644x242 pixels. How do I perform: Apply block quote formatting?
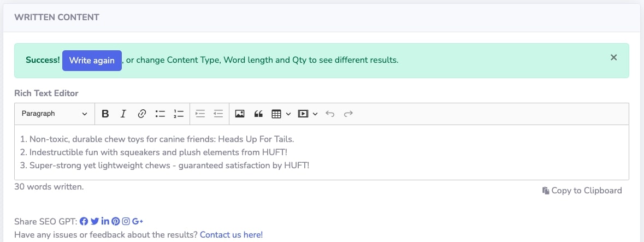pyautogui.click(x=258, y=114)
